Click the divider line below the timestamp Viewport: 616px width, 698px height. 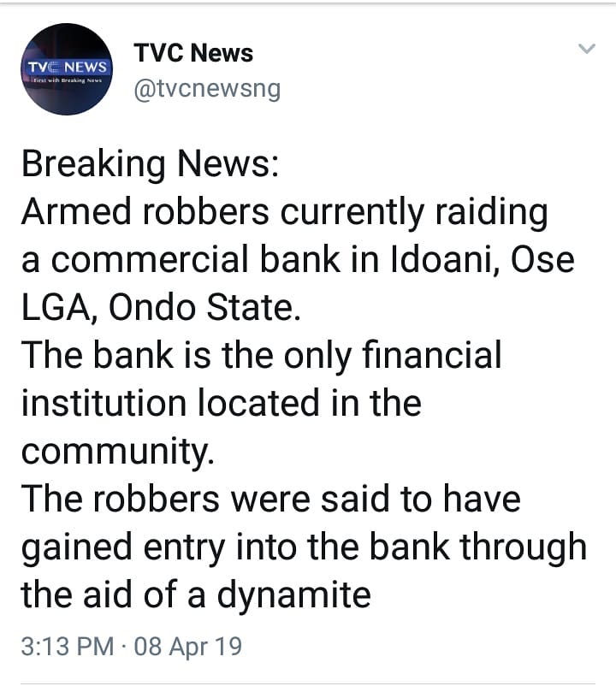308,683
